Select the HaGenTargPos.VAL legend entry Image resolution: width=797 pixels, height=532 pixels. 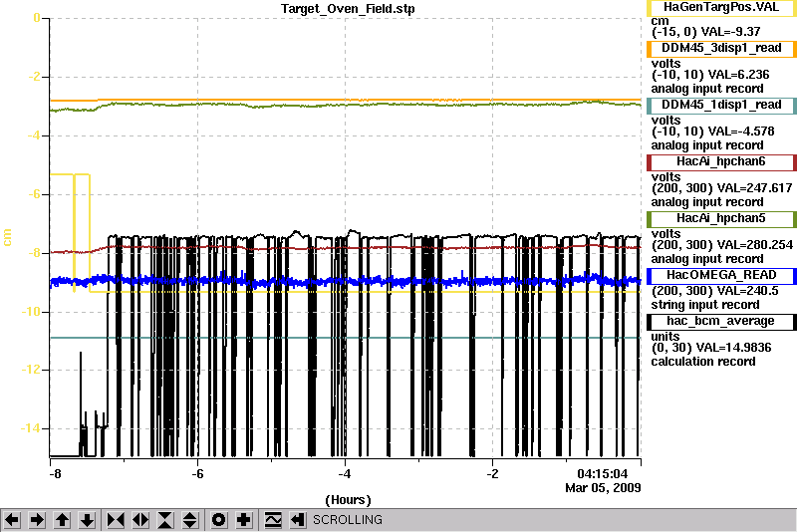pos(721,7)
